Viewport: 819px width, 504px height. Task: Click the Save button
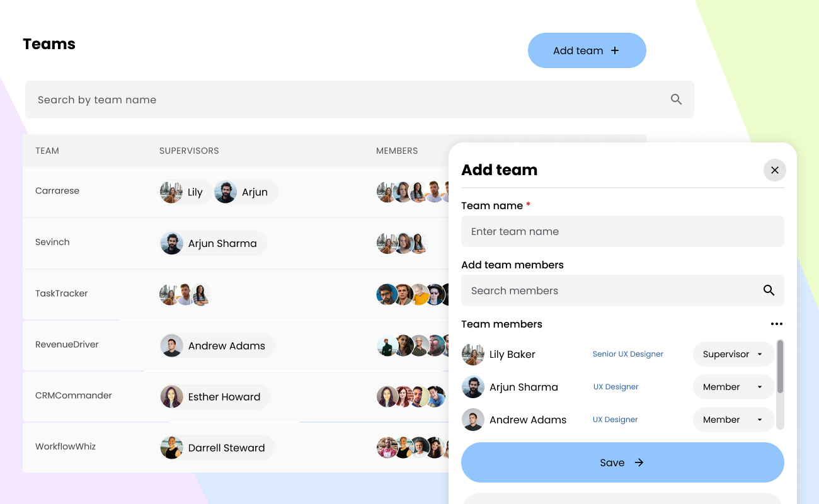(622, 462)
